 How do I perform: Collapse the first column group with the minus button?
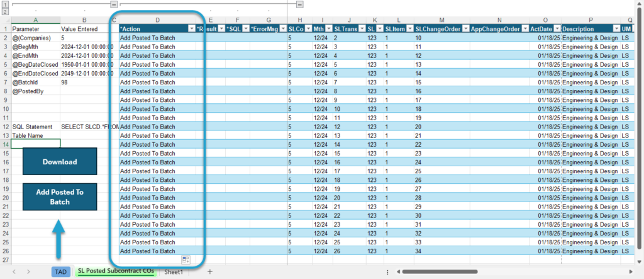(x=114, y=4)
